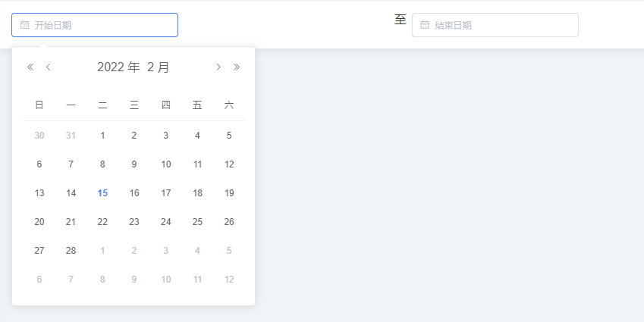Click calendar icon in start date field
Viewport: 644px width, 322px height.
tap(24, 25)
